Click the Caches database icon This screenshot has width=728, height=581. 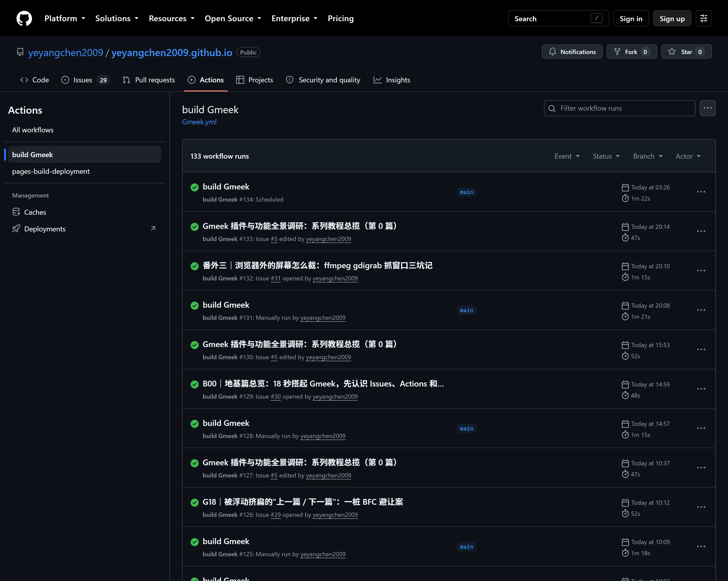tap(16, 212)
